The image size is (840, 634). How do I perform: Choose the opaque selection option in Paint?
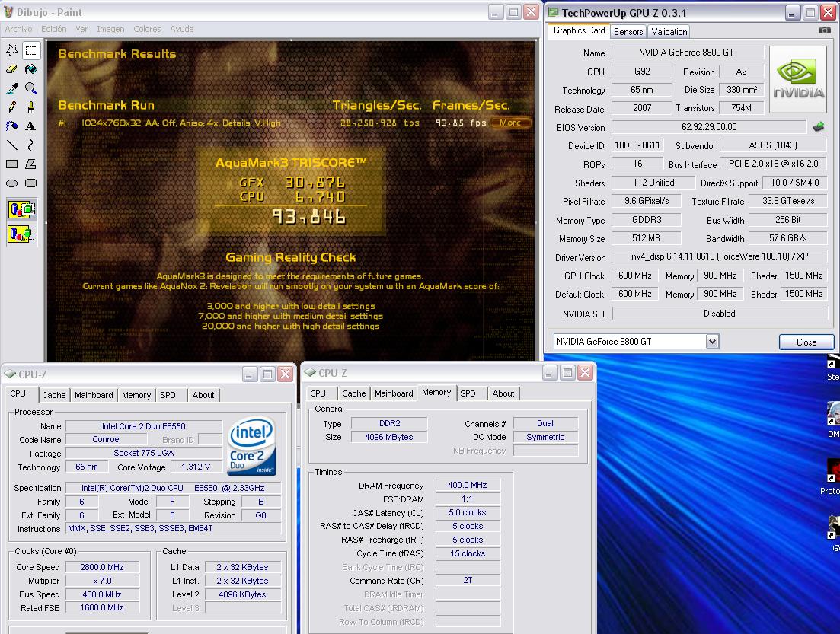point(22,209)
